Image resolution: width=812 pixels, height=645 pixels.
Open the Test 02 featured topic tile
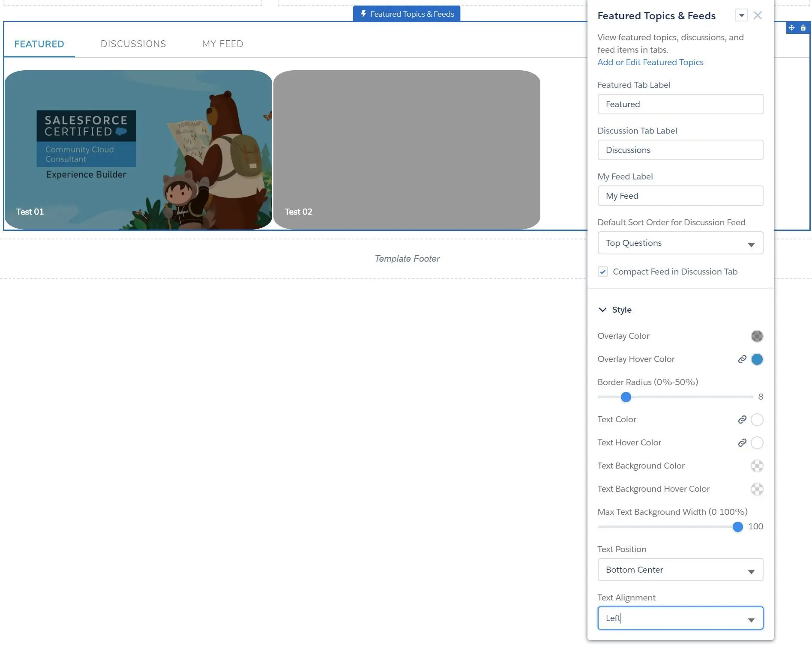coord(407,150)
